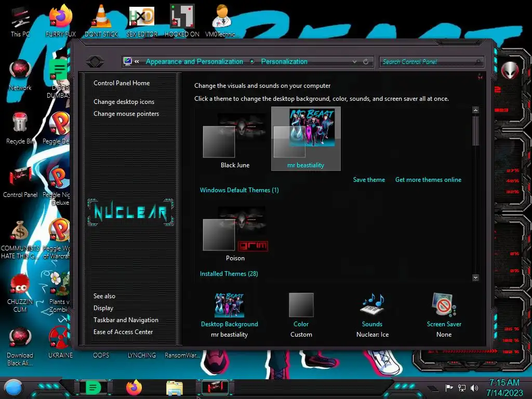This screenshot has height=399, width=532.
Task: Open Taskbar and Navigation link
Action: (126, 320)
